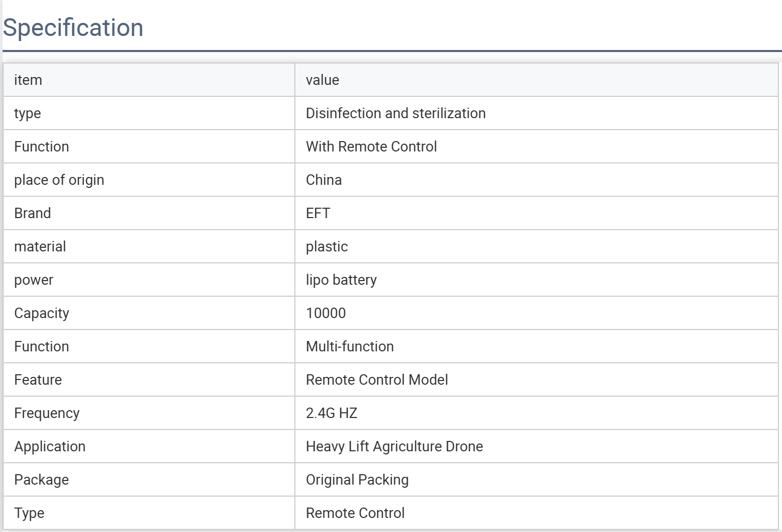Select the With Remote Control value
This screenshot has width=782, height=532.
point(371,146)
